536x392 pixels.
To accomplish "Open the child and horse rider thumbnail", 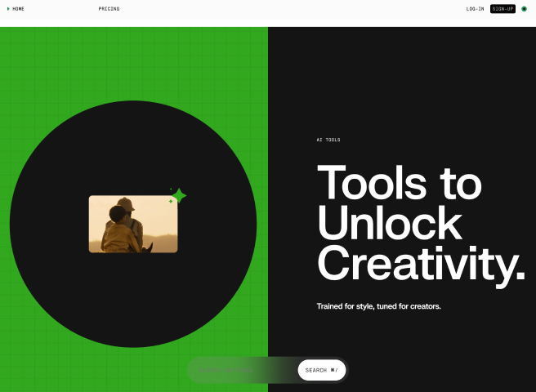I will click(x=132, y=224).
